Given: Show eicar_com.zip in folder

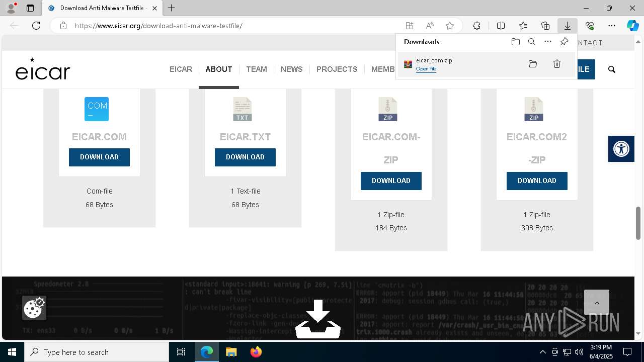Looking at the screenshot, I should click(533, 64).
